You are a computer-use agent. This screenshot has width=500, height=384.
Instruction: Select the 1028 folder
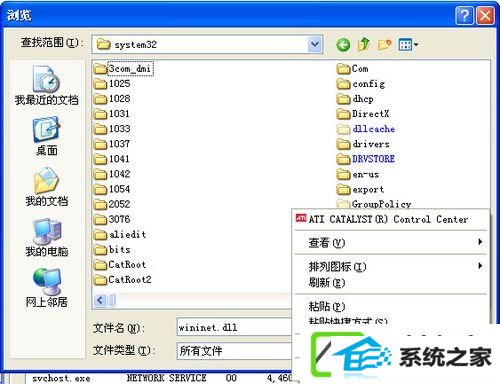click(112, 99)
